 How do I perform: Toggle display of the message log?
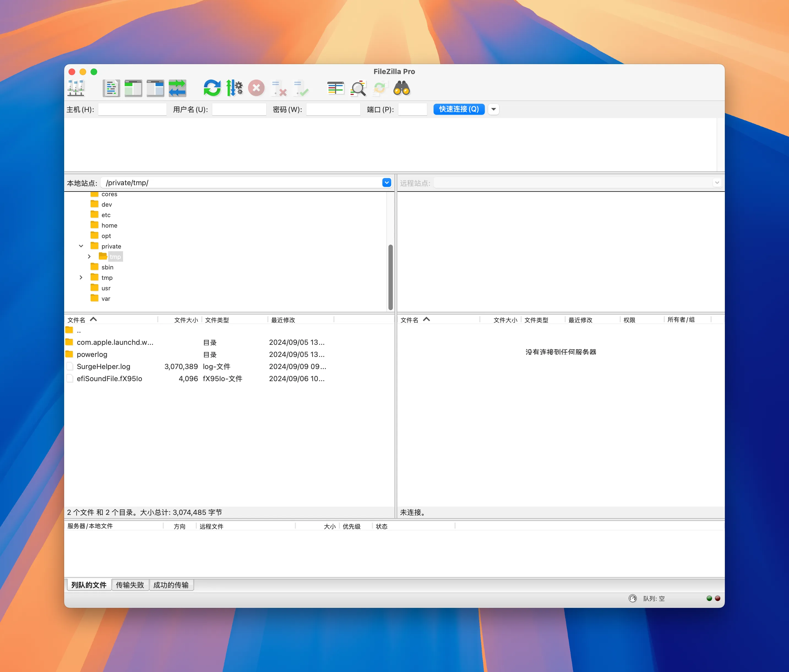(x=111, y=88)
